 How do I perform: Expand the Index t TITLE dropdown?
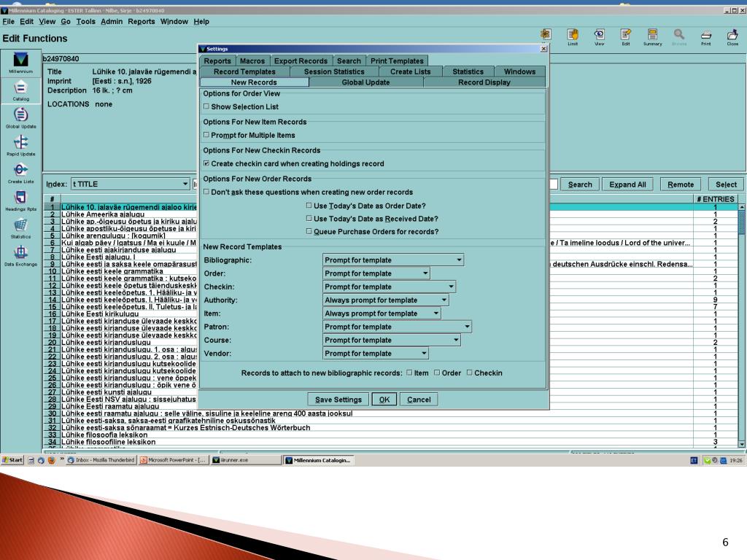[185, 184]
